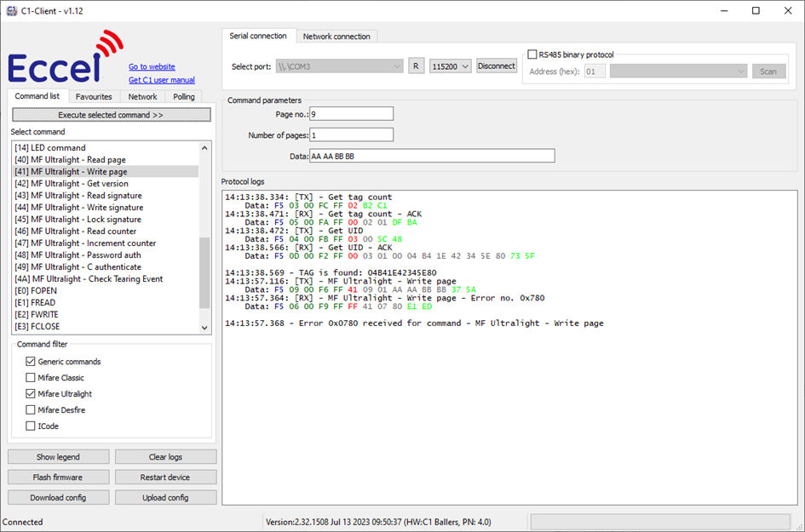
Task: Open the Favourites tab
Action: (x=94, y=97)
